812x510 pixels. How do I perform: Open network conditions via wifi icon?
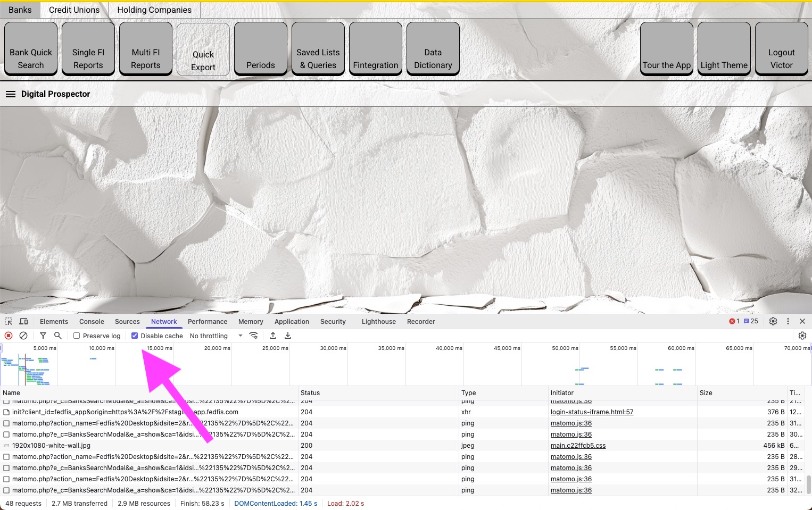[254, 336]
